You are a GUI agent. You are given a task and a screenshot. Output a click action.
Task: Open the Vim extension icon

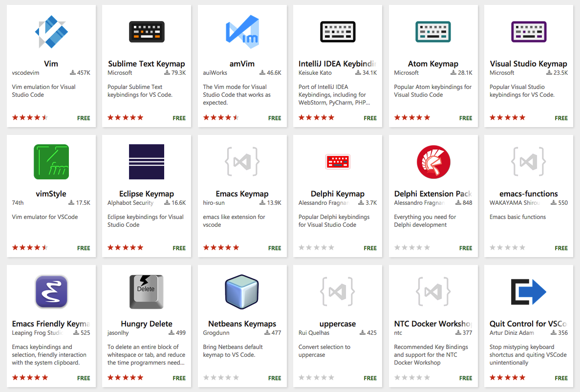click(x=51, y=32)
